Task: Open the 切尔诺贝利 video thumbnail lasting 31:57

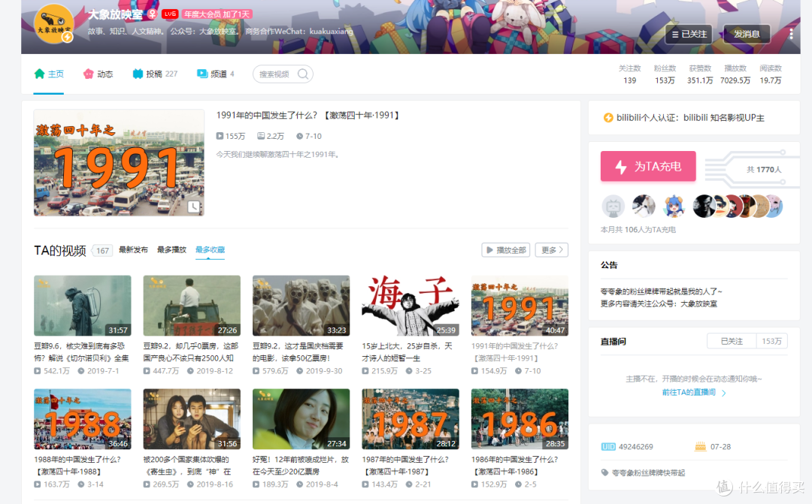Action: click(83, 305)
